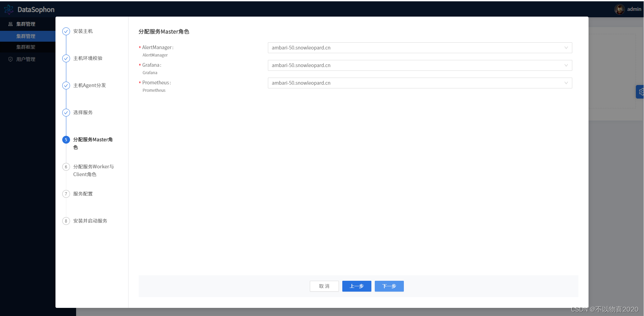
Task: Select the highlighted 集群管理 submenu item
Action: click(x=28, y=36)
